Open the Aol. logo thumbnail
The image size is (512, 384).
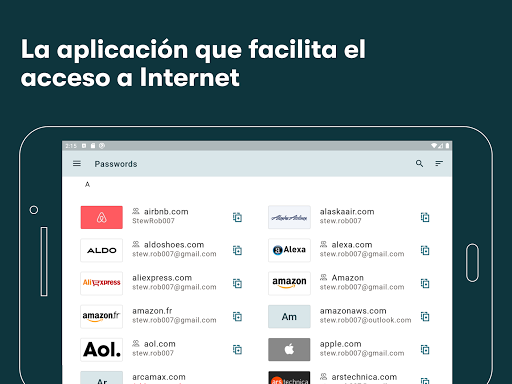(102, 350)
